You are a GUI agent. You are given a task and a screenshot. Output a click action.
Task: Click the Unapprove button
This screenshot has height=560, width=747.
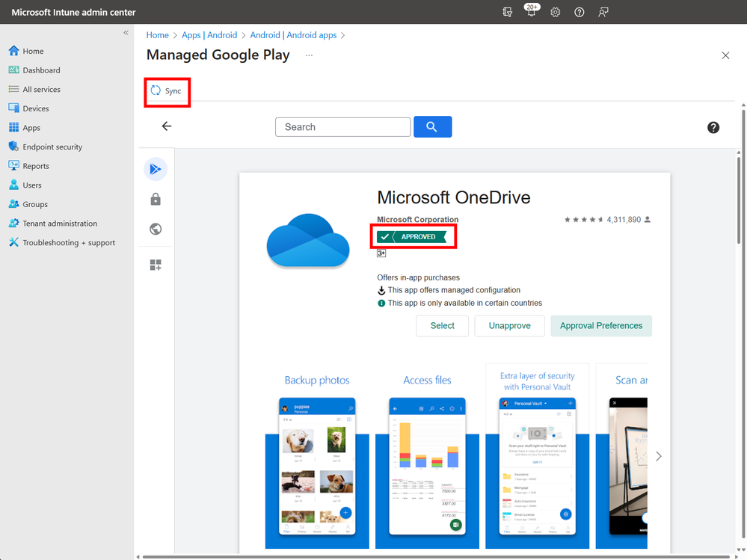point(509,326)
